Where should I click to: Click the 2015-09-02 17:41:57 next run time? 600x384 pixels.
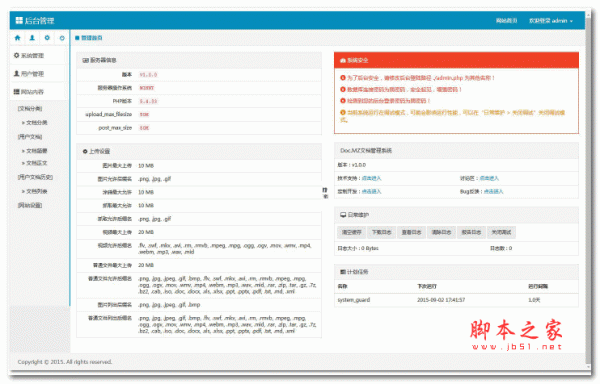tap(441, 300)
